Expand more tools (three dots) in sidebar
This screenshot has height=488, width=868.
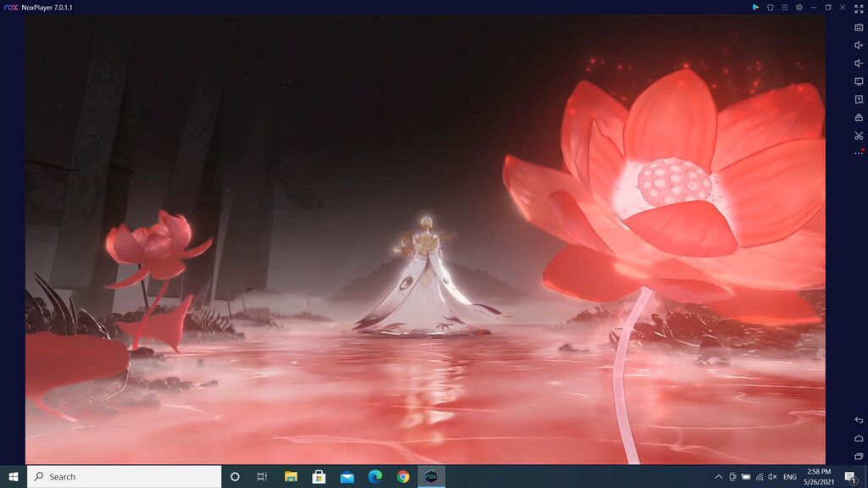(x=859, y=152)
